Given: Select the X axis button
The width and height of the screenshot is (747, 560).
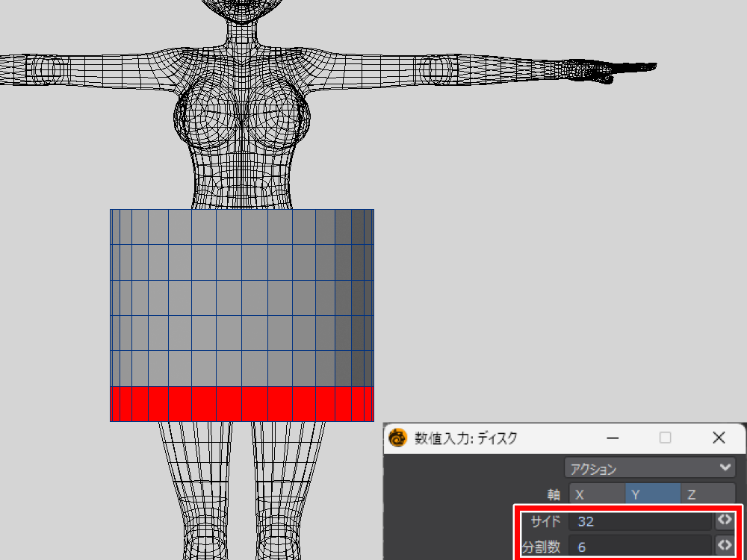Looking at the screenshot, I should click(x=596, y=495).
